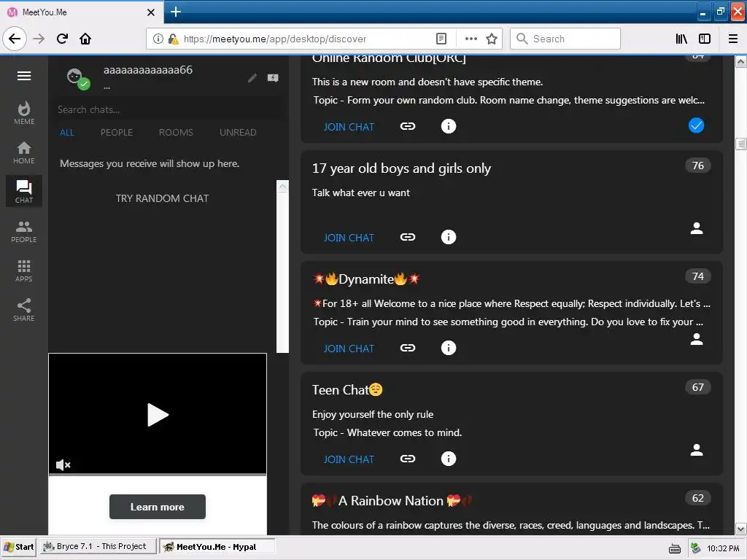Click the address bar URL
The width and height of the screenshot is (747, 560).
tap(275, 39)
